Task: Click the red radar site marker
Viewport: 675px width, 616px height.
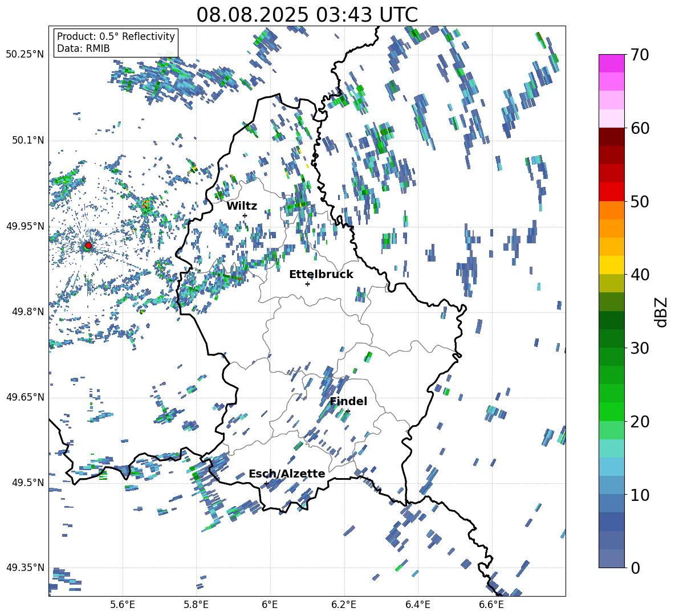Action: point(88,245)
